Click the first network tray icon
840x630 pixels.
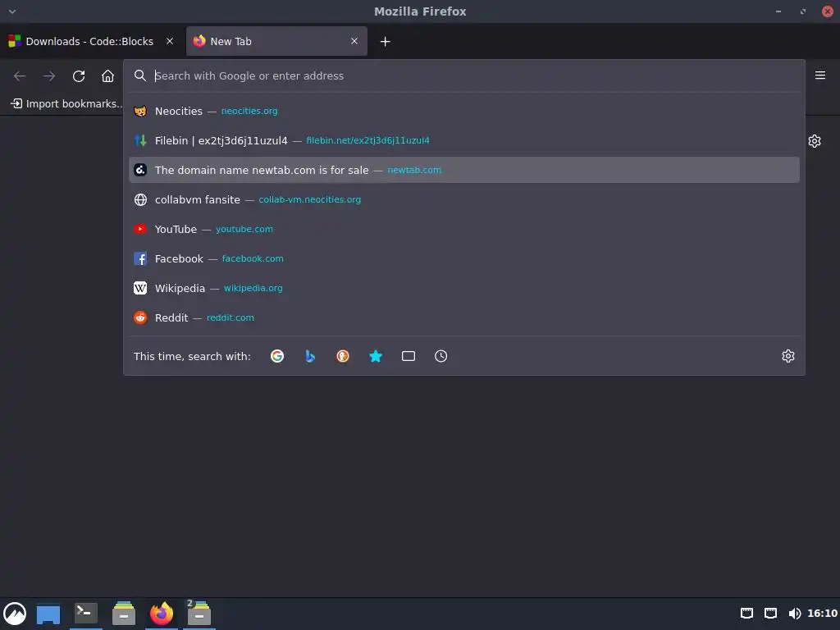tap(746, 614)
